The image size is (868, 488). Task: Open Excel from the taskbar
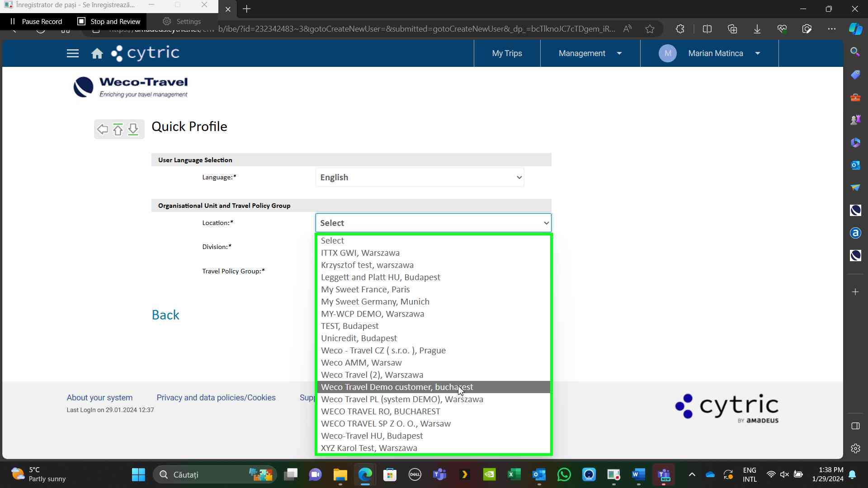[514, 474]
